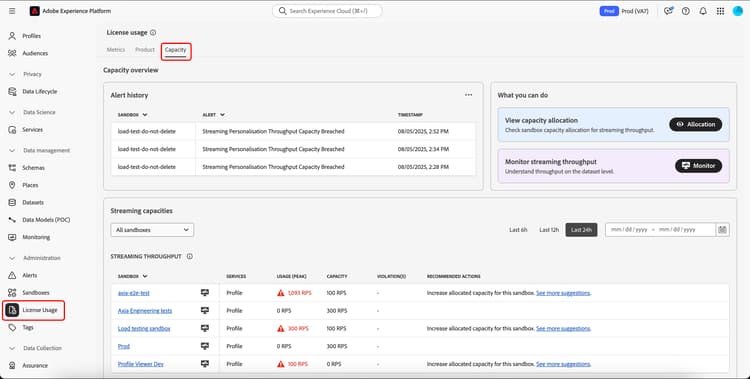Switch to the Metrics tab

pos(116,50)
